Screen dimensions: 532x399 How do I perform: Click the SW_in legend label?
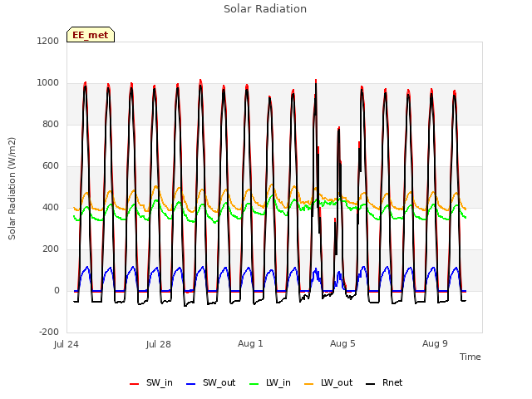click(159, 383)
